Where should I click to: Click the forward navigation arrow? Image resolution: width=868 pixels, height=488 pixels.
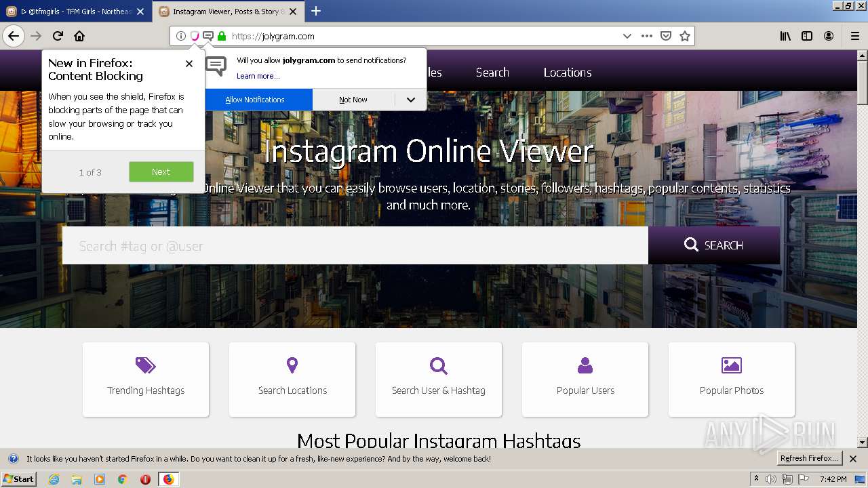click(x=36, y=36)
